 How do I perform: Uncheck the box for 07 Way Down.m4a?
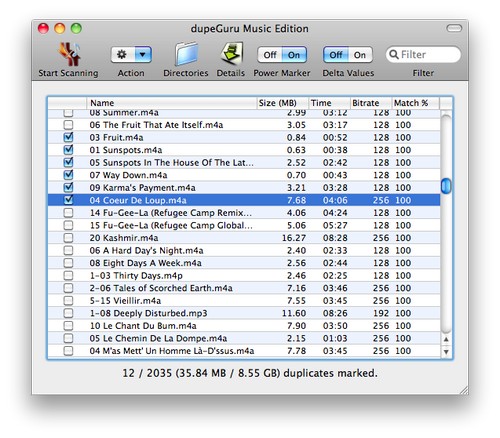tap(68, 175)
